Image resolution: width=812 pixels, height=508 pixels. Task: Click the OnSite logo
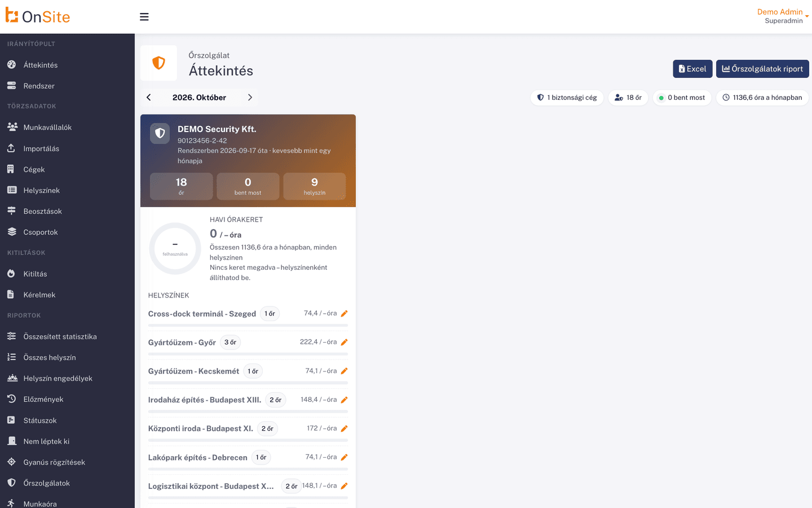pyautogui.click(x=38, y=16)
